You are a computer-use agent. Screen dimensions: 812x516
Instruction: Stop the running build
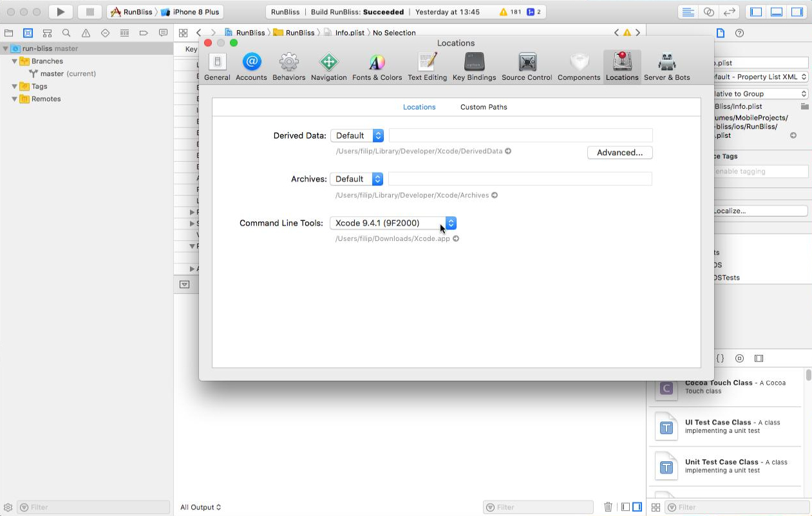click(x=90, y=12)
